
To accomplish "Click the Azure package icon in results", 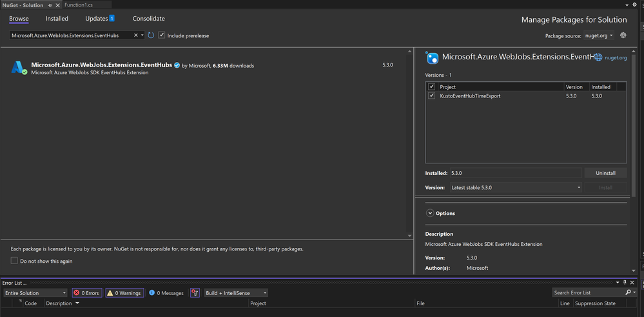I will [19, 68].
